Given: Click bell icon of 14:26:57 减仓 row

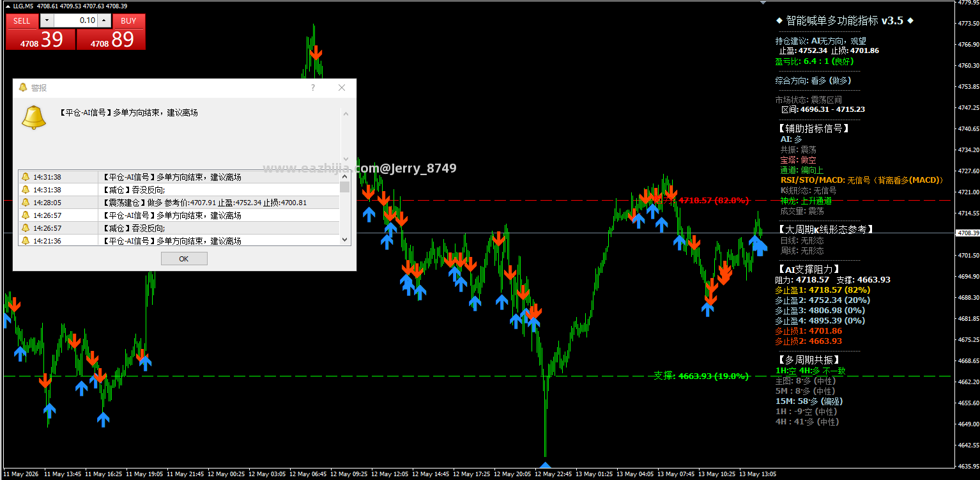Looking at the screenshot, I should 26,228.
